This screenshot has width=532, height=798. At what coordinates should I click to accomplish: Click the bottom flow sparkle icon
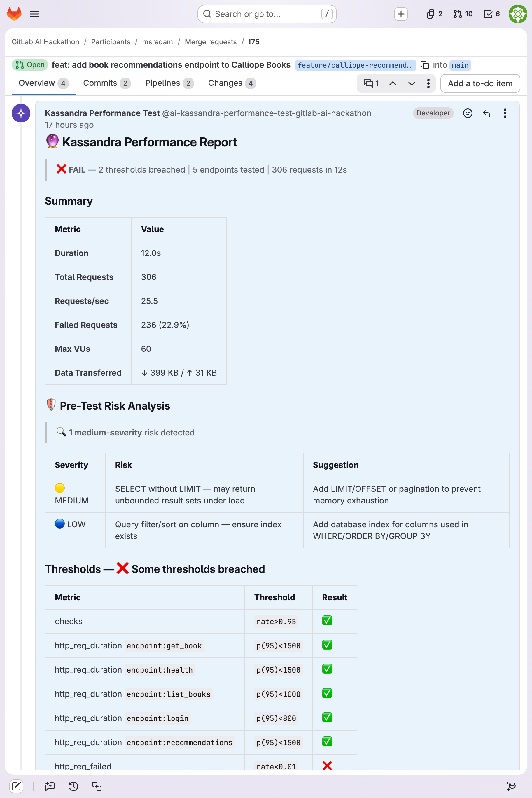tap(97, 786)
